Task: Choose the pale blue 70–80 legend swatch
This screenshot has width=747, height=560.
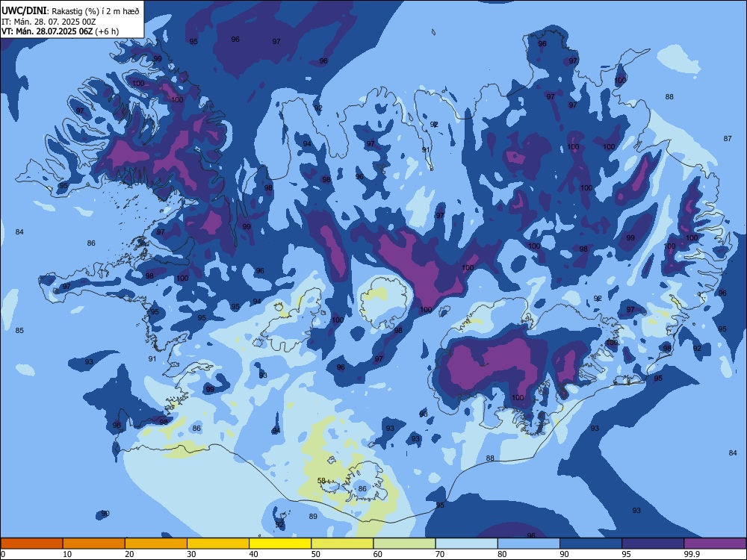Action: 466,544
